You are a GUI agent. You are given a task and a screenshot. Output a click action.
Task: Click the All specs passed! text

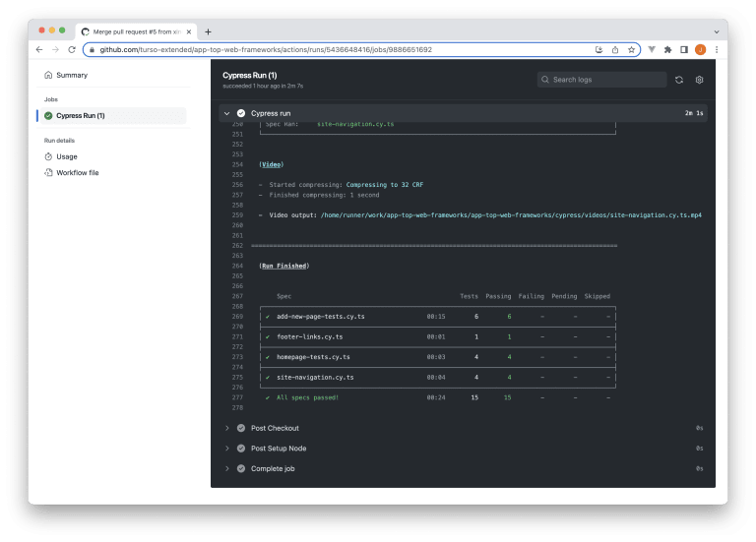tap(307, 397)
